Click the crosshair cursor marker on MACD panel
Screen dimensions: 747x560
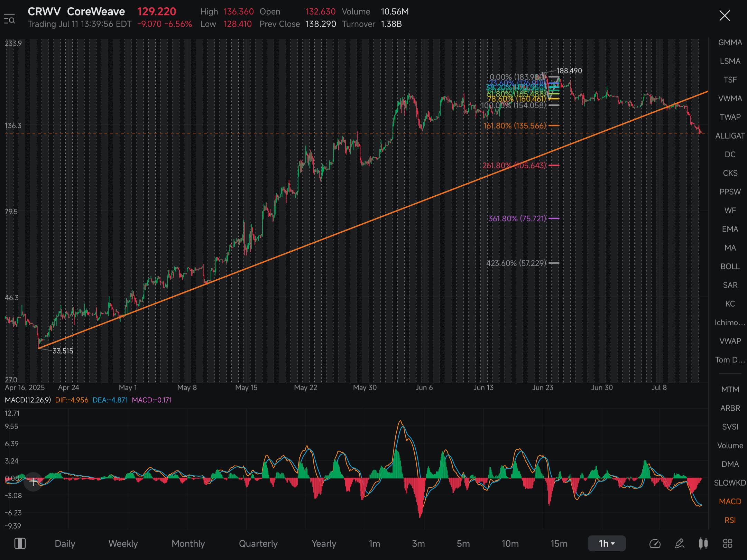pos(33,482)
